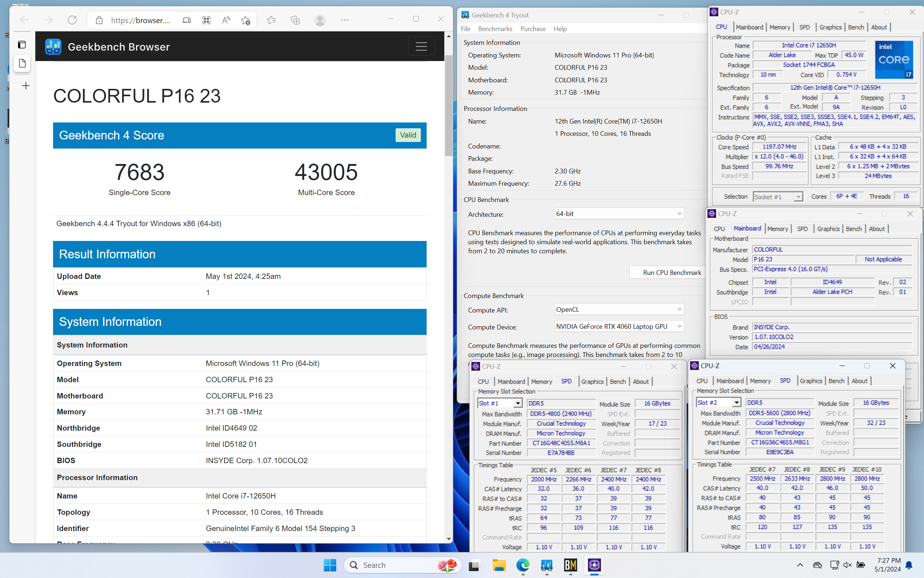Open the Architecture 64-bit dropdown
The width and height of the screenshot is (924, 578).
tap(619, 214)
